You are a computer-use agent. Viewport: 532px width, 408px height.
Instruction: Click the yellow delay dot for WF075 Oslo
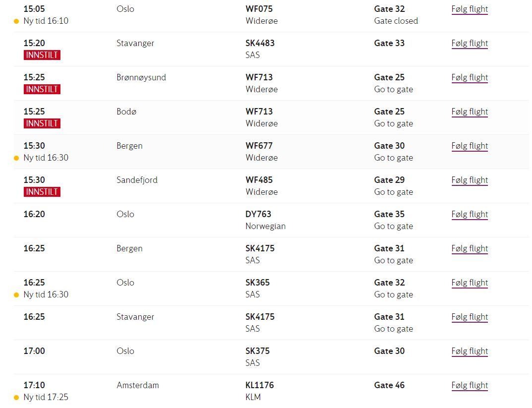pos(16,21)
